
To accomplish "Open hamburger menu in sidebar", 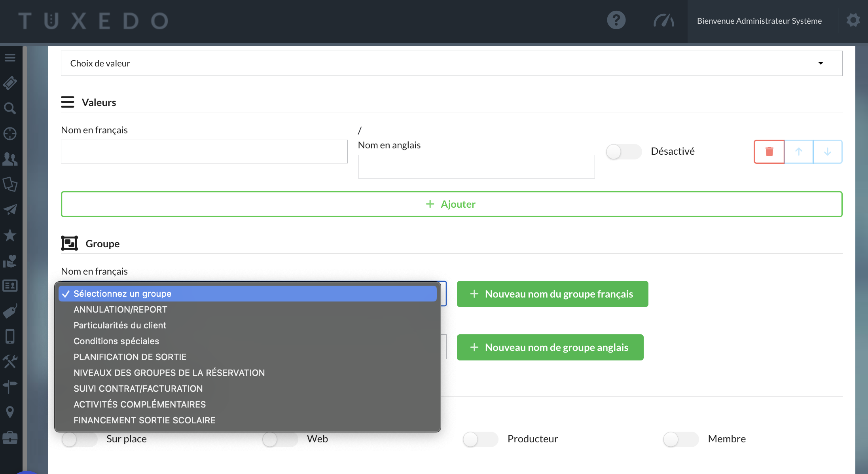I will click(x=10, y=58).
